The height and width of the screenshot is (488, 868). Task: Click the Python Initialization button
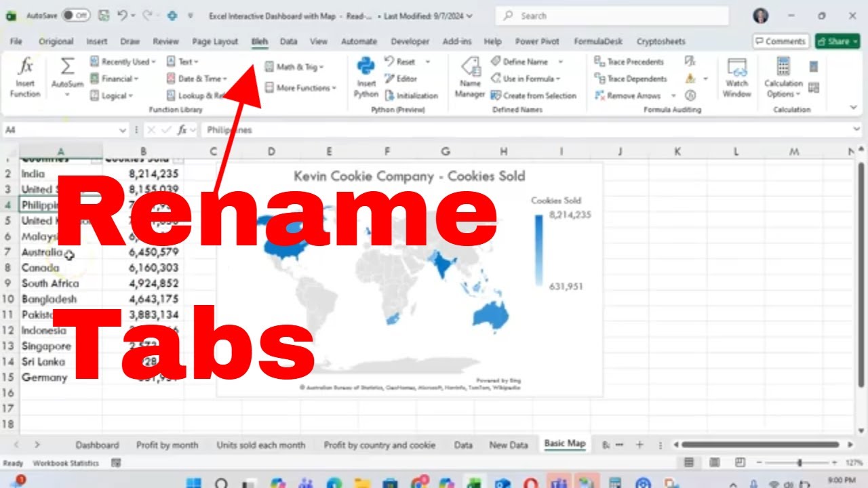pos(412,96)
